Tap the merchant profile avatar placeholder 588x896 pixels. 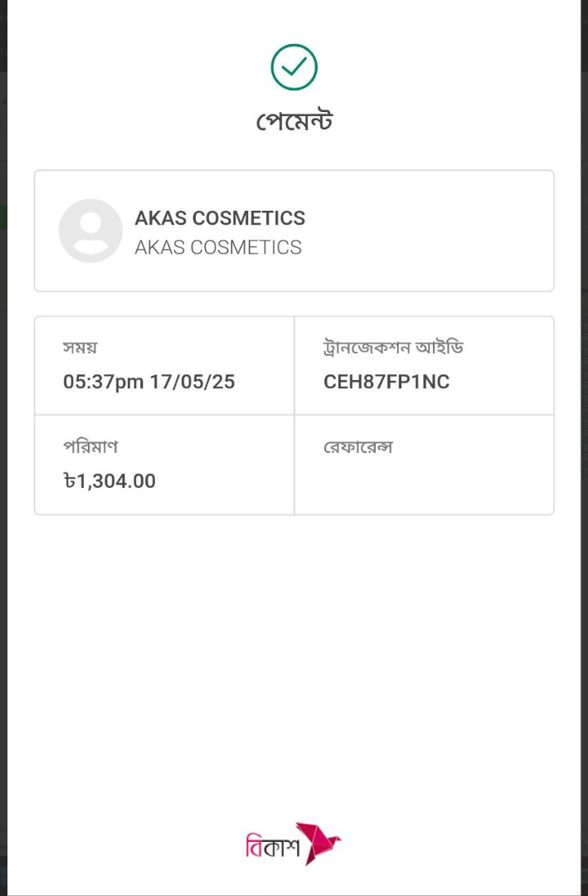click(x=90, y=231)
